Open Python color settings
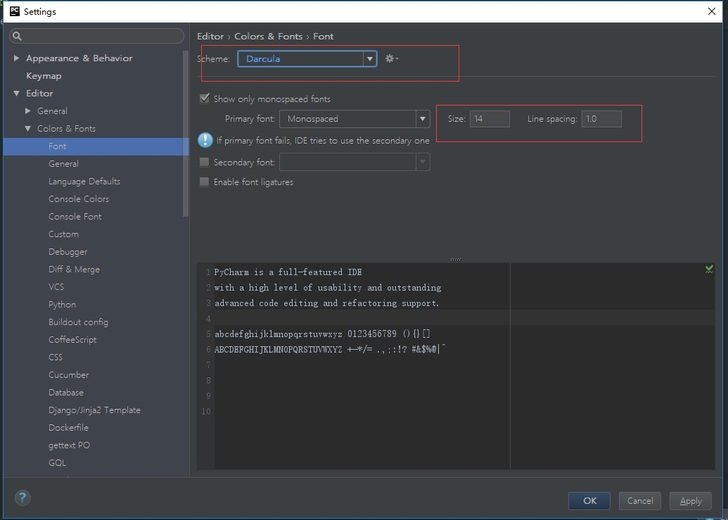This screenshot has width=728, height=520. point(62,305)
